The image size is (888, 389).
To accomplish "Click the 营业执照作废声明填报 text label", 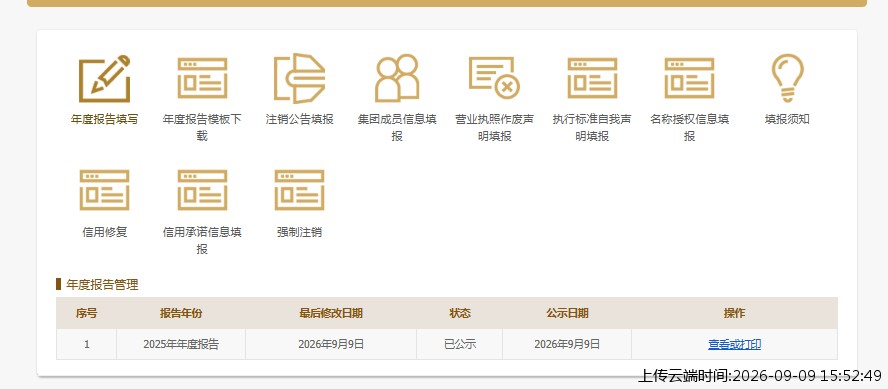I will coord(494,128).
